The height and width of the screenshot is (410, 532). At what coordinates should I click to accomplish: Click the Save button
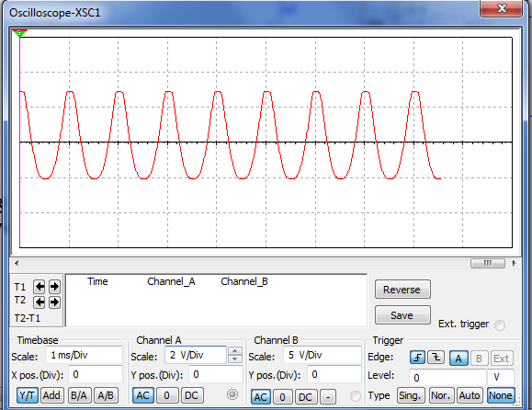coord(402,315)
